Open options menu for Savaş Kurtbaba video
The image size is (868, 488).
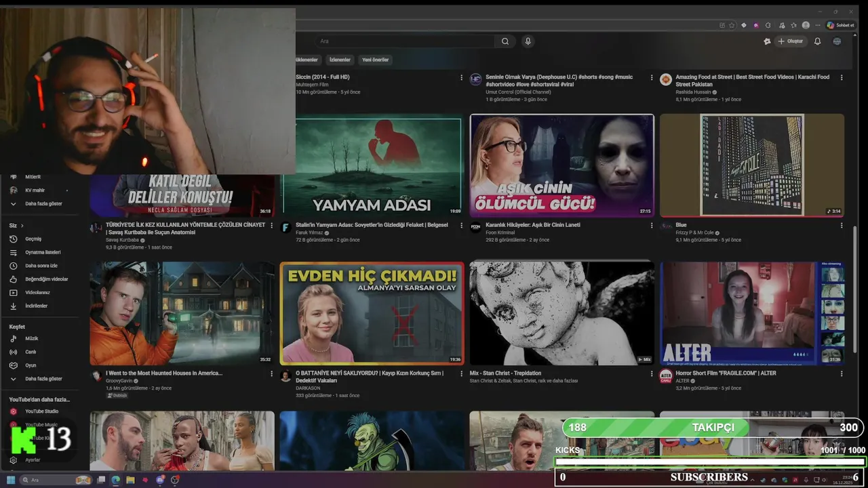[272, 226]
